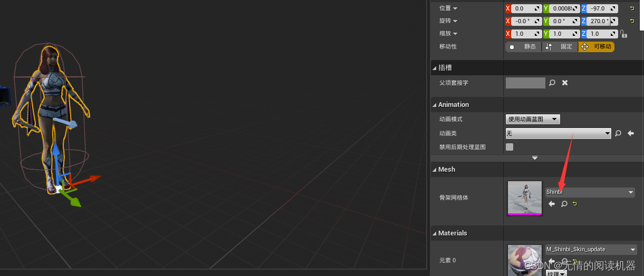The width and height of the screenshot is (644, 276).
Task: Toggle 禁用后期处理蓝图 checkbox
Action: 510,147
